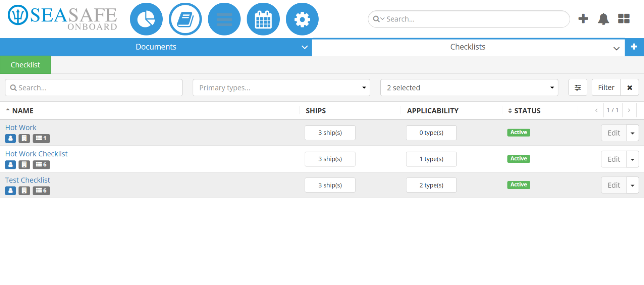Click the Active badge for Test Checklist
The width and height of the screenshot is (644, 285).
pyautogui.click(x=519, y=185)
